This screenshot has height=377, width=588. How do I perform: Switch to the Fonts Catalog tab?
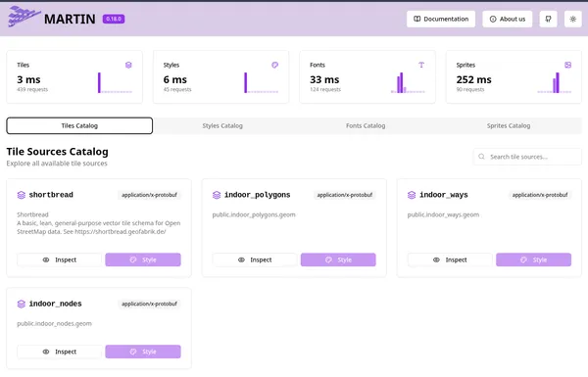(366, 126)
